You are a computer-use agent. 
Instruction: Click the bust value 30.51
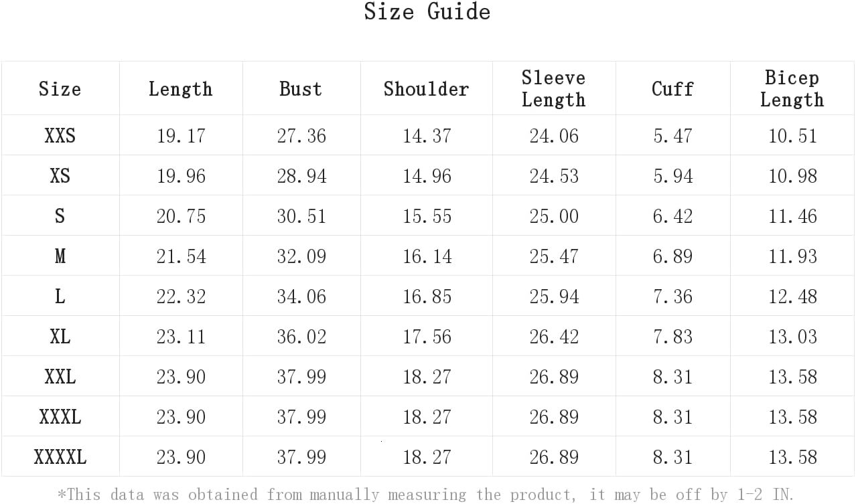(x=301, y=216)
